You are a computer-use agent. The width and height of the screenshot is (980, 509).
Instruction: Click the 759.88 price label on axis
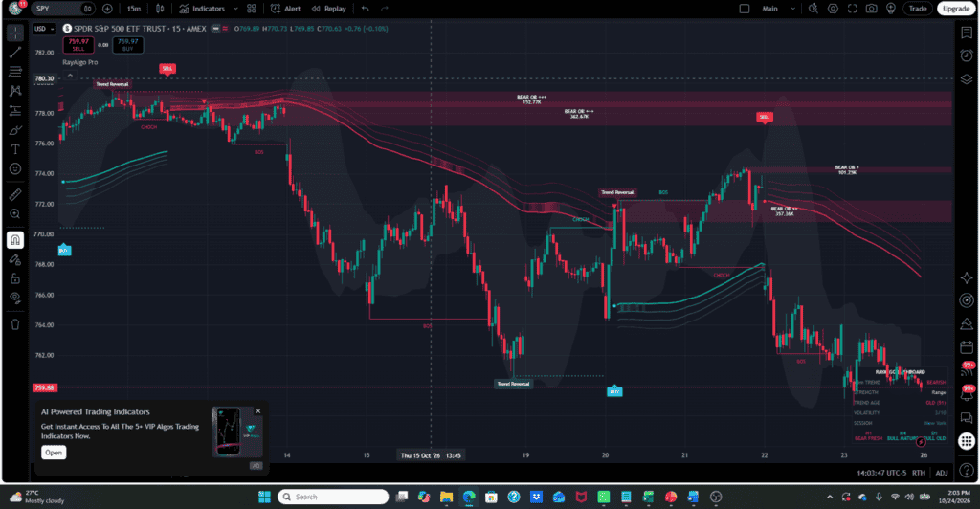point(44,387)
